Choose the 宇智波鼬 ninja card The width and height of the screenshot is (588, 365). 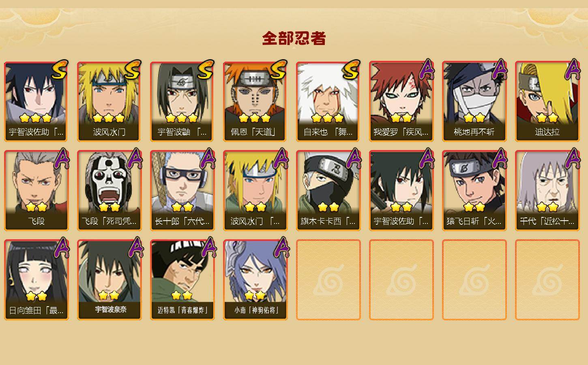click(x=182, y=101)
